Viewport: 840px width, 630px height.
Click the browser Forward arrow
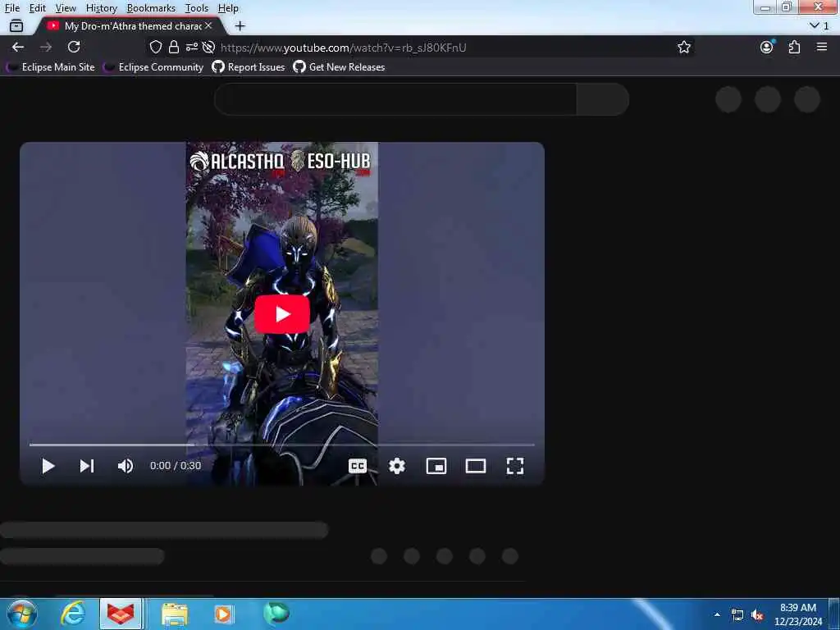pos(46,47)
